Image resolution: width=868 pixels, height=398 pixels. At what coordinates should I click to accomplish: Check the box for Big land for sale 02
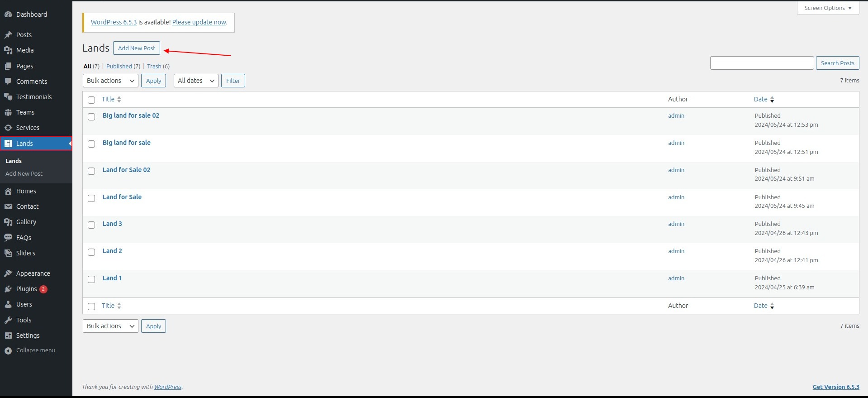point(91,117)
